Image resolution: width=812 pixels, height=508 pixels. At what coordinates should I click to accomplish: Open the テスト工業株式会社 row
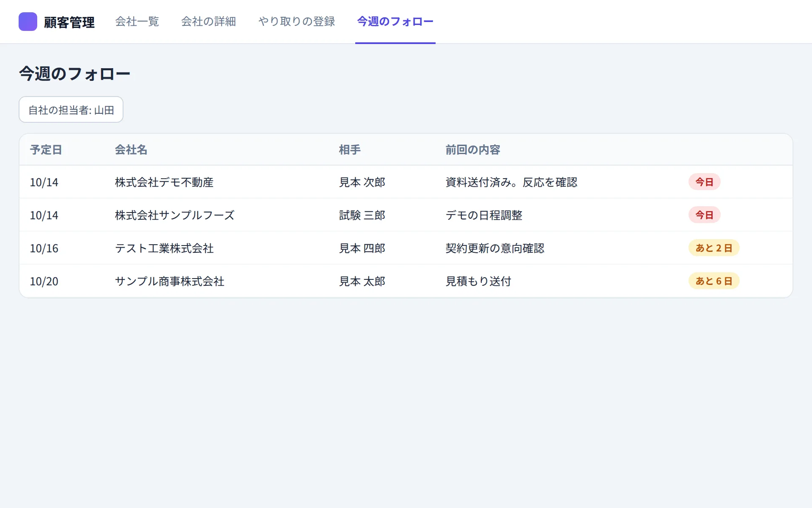406,248
